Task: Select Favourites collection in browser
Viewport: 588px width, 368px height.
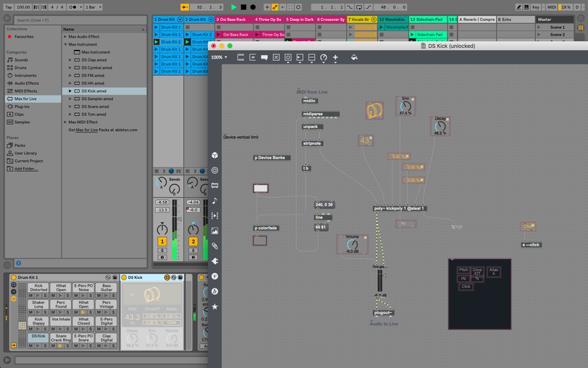Action: (24, 37)
